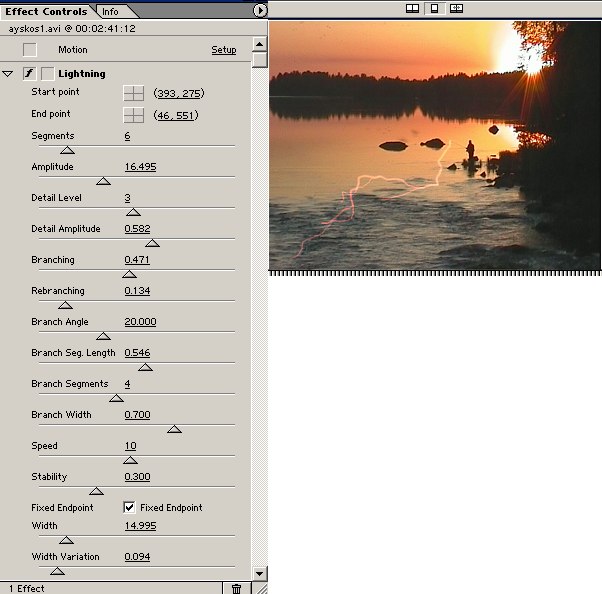Delete effect with the trash can icon
Screen dimensions: 602x594
coord(236,588)
